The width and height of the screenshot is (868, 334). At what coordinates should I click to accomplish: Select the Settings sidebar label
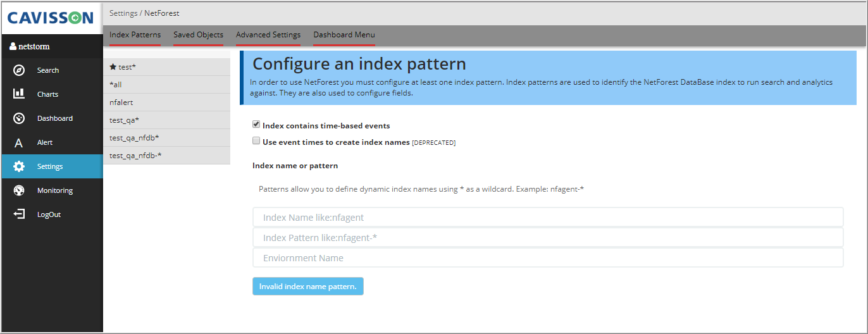point(50,166)
